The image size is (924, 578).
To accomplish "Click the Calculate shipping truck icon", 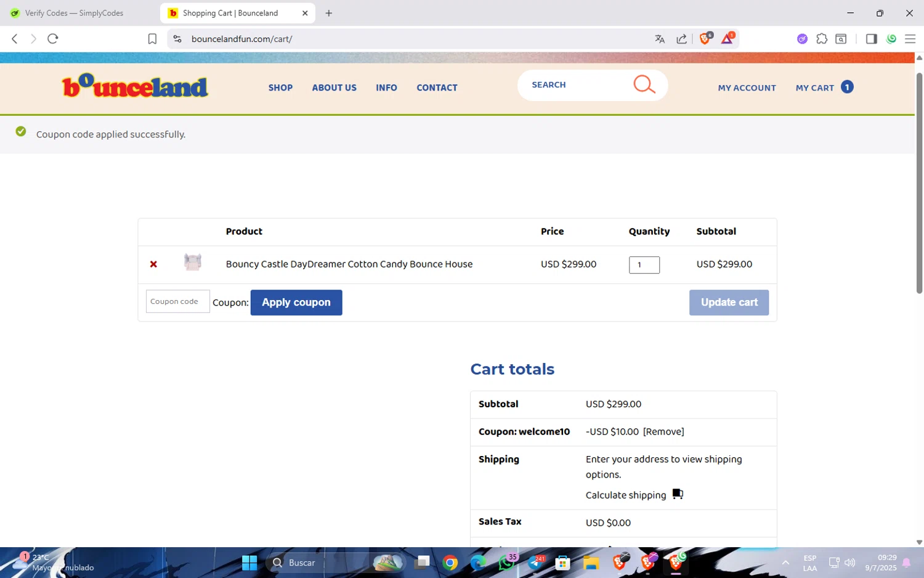I will pyautogui.click(x=678, y=494).
